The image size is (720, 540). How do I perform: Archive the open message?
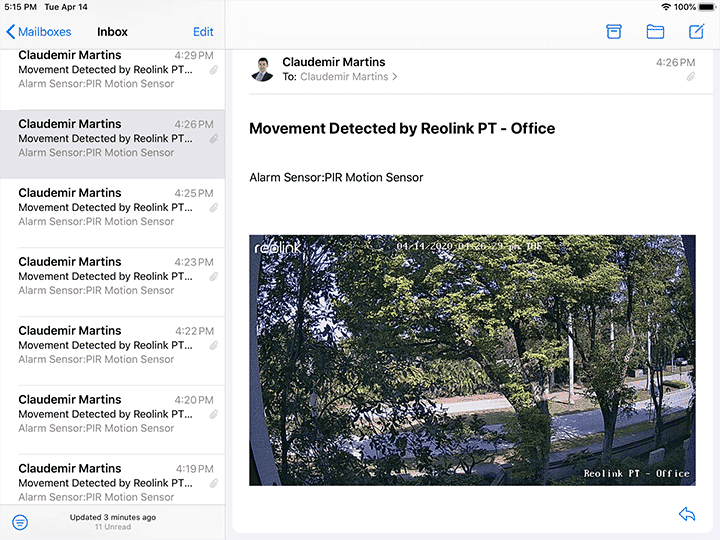point(614,32)
